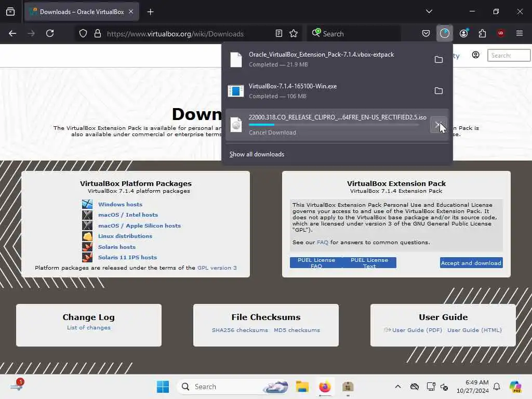Viewport: 532px width, 399px height.
Task: Open the Linux distributions link
Action: coord(125,236)
